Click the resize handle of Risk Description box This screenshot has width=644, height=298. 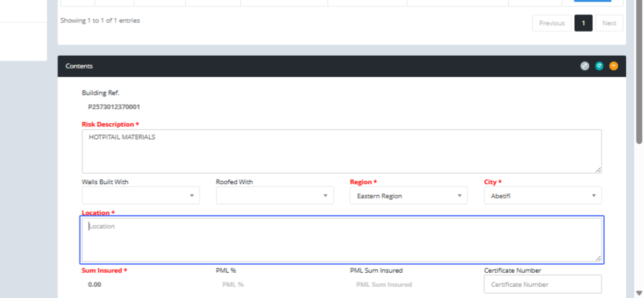[598, 169]
